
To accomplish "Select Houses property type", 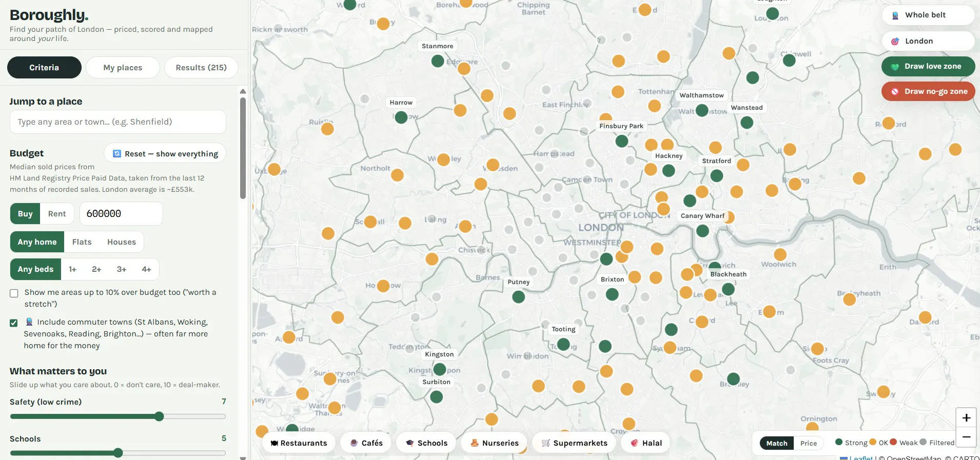I will [122, 242].
